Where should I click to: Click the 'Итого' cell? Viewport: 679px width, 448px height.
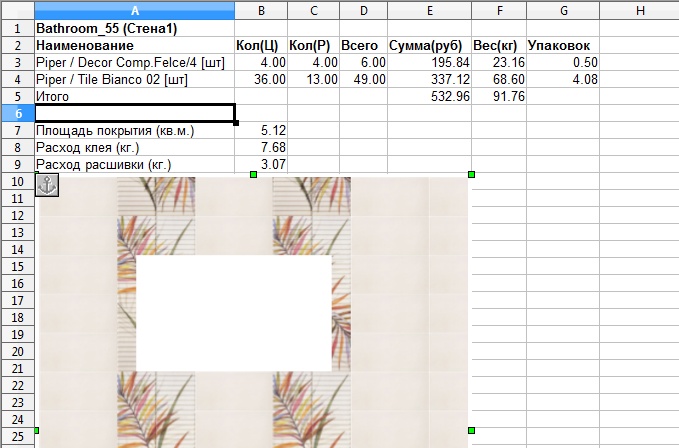(x=135, y=97)
